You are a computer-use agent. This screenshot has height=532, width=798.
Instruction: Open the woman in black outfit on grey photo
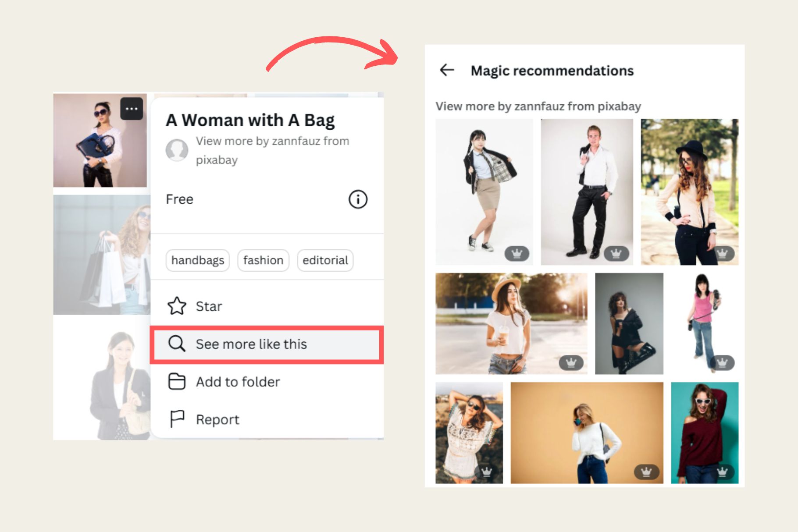629,323
